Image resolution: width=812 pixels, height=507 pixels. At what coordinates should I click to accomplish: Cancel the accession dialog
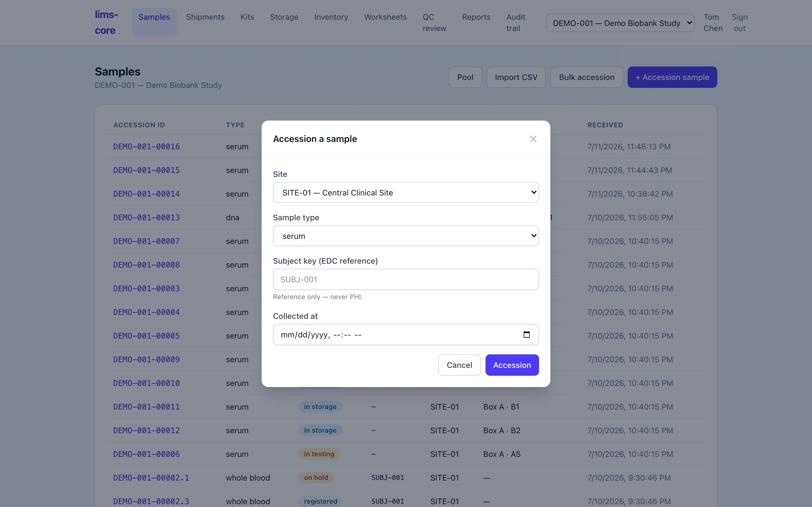(459, 365)
